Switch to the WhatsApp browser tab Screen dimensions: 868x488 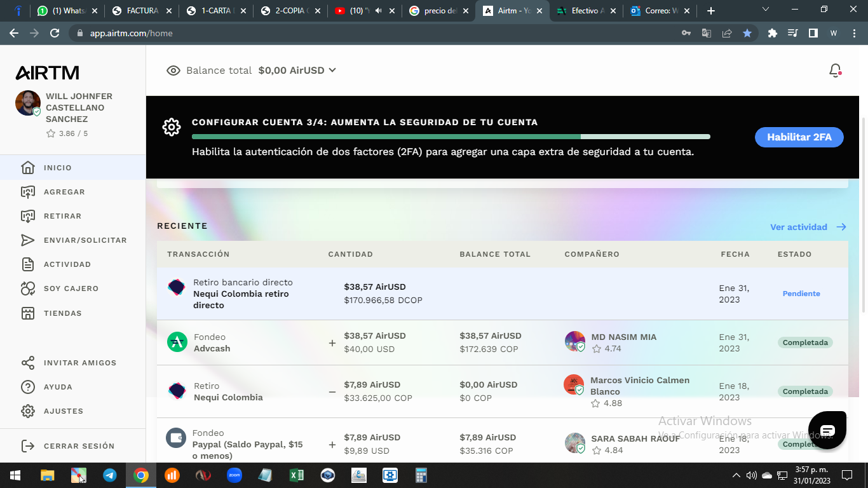click(x=68, y=11)
